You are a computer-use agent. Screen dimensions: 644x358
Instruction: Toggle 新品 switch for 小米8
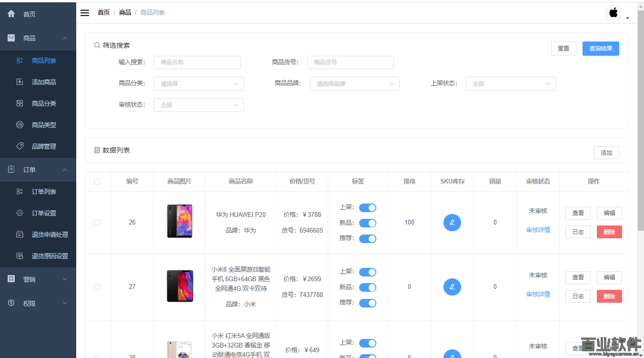pos(368,287)
